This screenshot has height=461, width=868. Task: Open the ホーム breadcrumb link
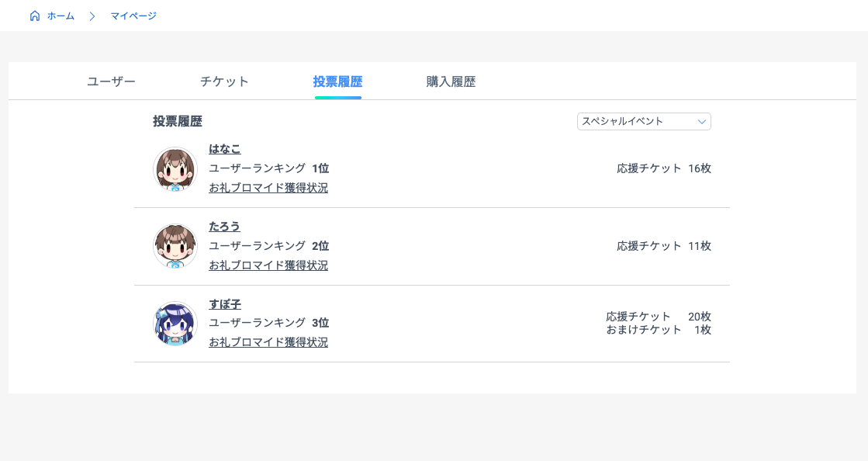pyautogui.click(x=61, y=16)
